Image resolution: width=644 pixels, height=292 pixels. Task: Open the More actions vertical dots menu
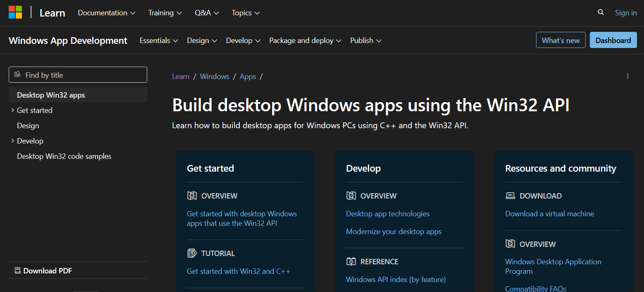(627, 76)
